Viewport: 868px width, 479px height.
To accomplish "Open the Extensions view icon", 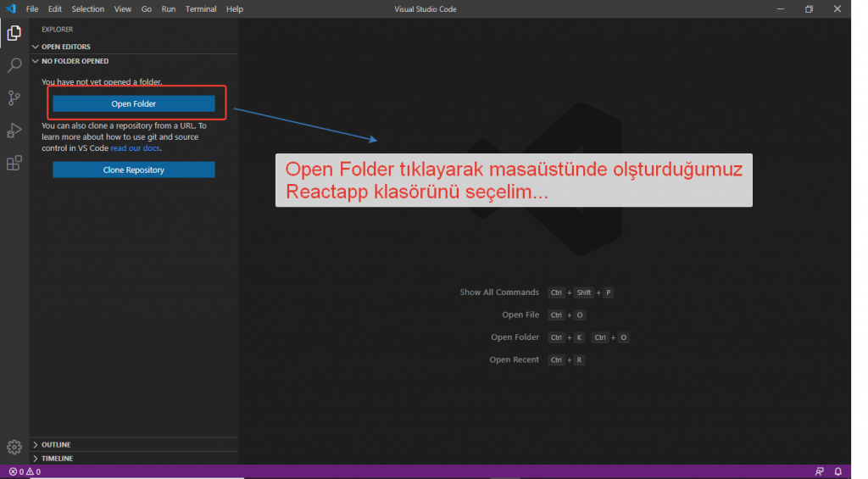I will (14, 163).
